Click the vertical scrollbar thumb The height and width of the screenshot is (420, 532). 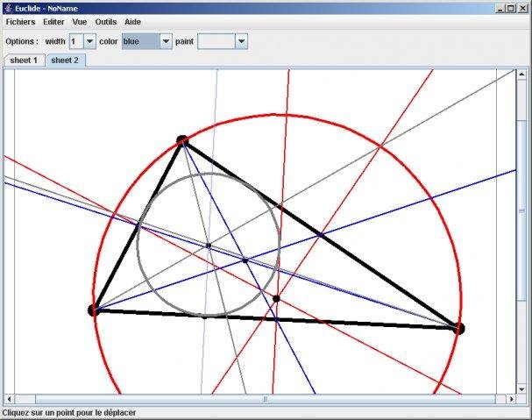click(521, 210)
